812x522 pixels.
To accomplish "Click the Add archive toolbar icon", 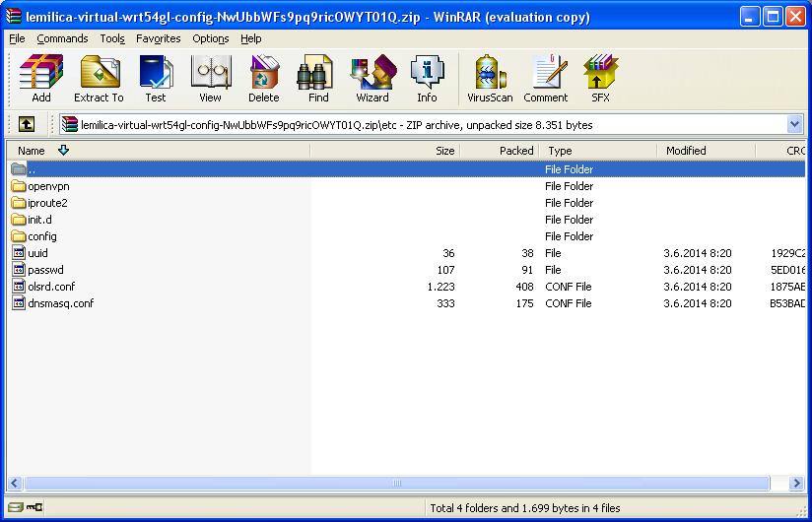I will coord(41,78).
